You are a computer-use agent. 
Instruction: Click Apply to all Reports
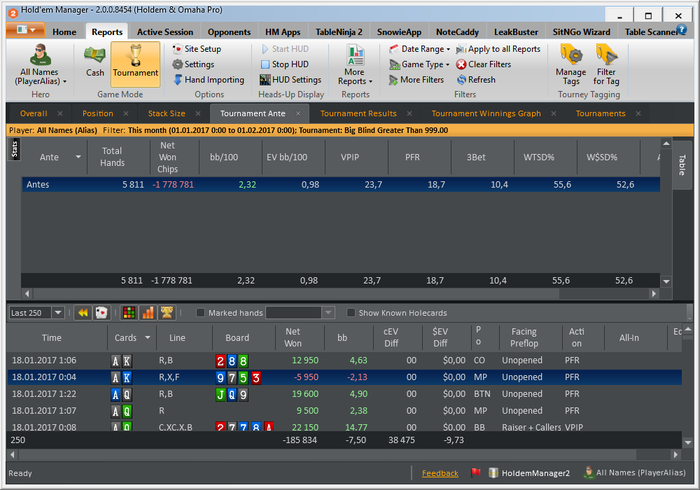pos(498,49)
